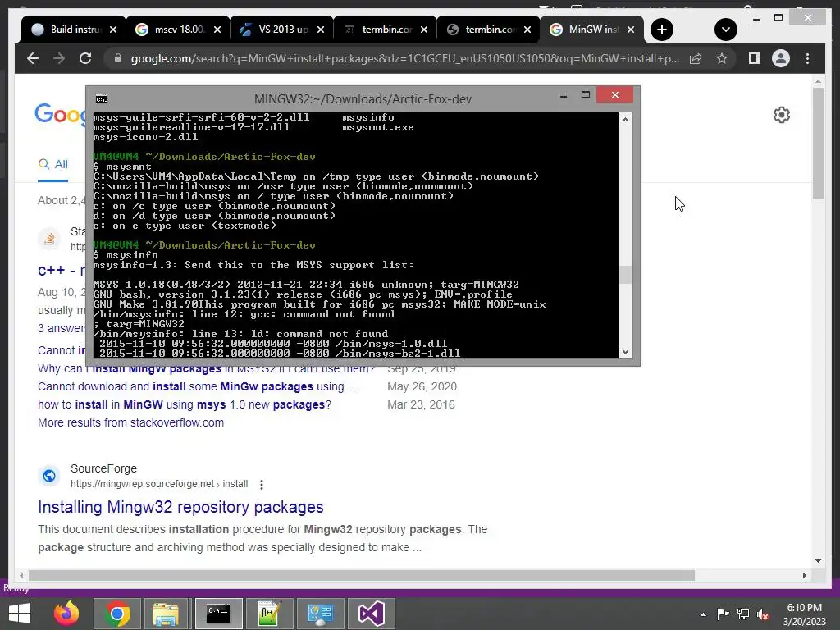Switch to Chrome in the taskbar
The width and height of the screenshot is (840, 630).
click(117, 614)
